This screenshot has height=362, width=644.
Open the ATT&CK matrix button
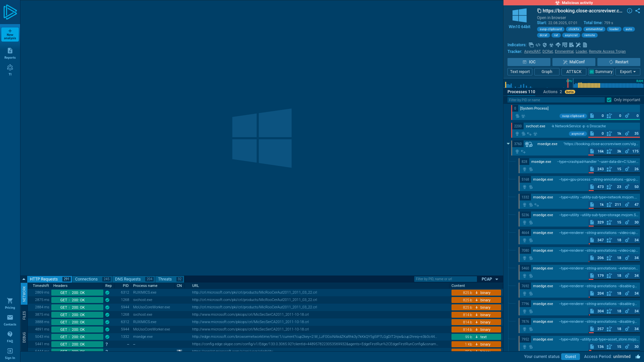tap(574, 72)
